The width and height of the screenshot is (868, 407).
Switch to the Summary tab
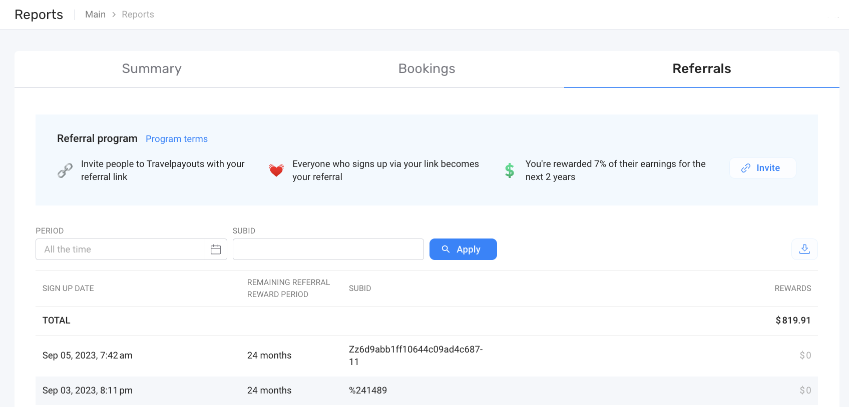152,69
